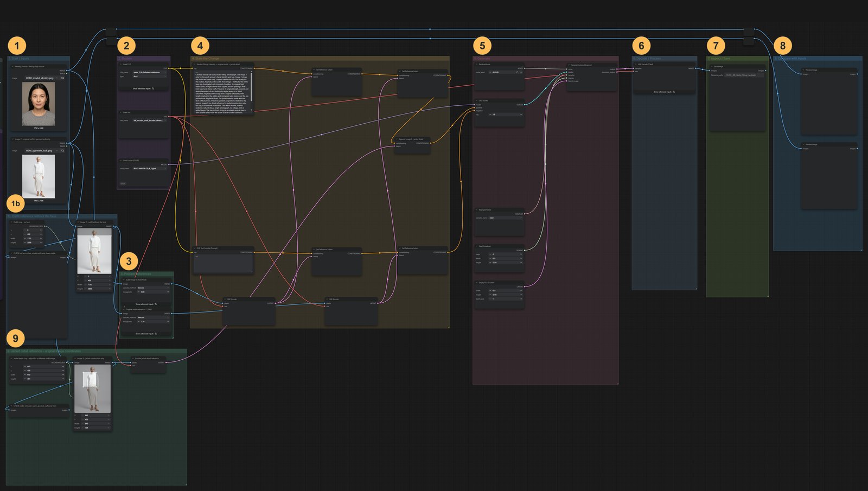Collapse the KSamplerSelect node
This screenshot has width=868, height=491.
point(477,210)
